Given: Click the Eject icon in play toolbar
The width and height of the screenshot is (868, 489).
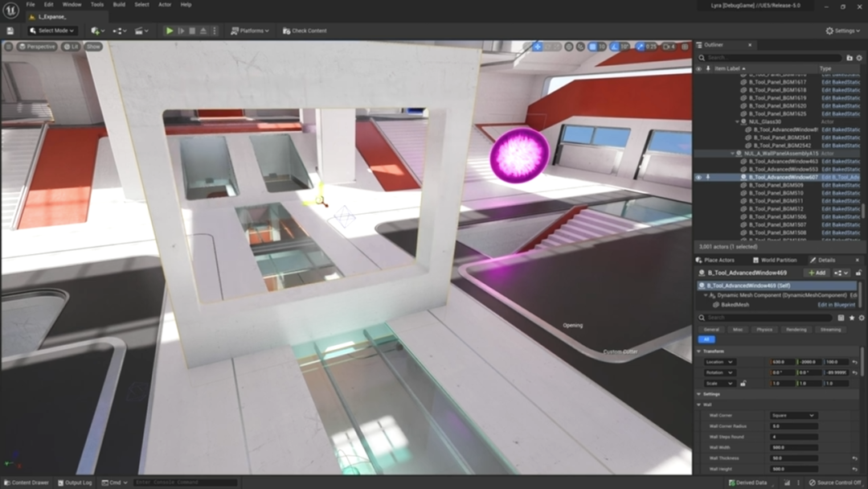Looking at the screenshot, I should tap(203, 31).
